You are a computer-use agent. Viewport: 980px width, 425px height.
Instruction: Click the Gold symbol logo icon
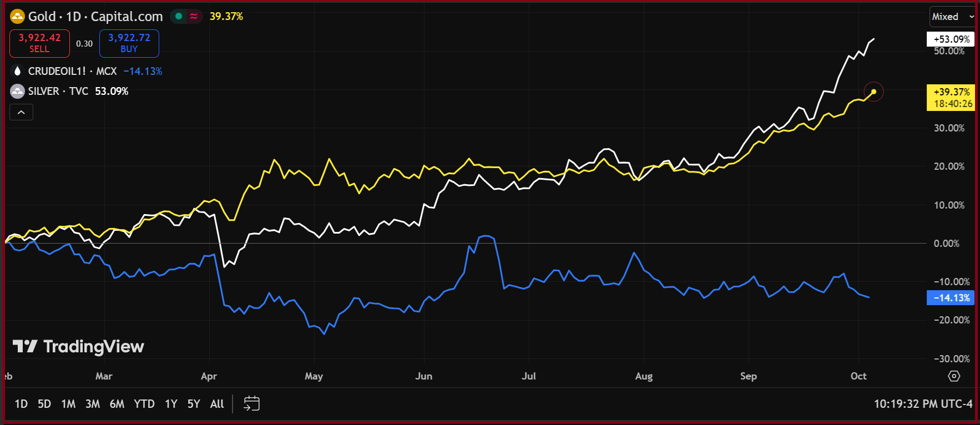click(18, 17)
